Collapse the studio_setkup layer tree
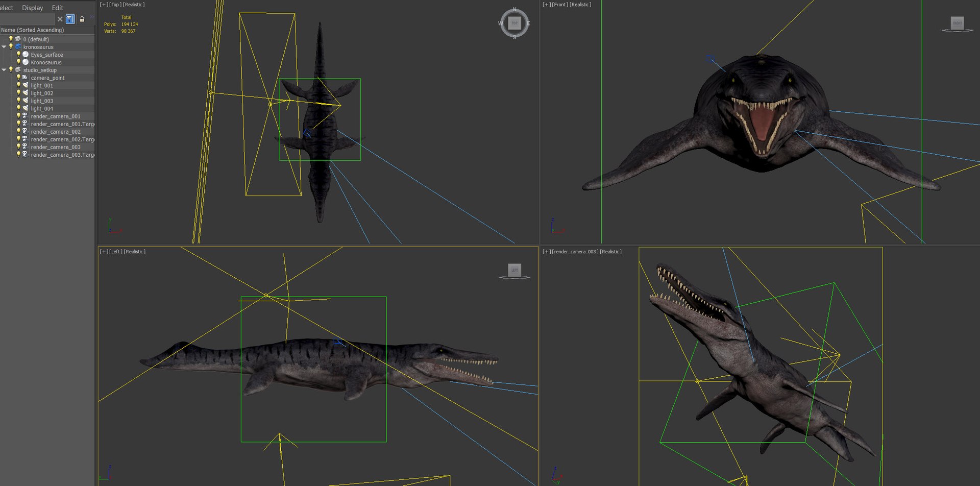Screen dimensions: 980x486 tap(4, 70)
